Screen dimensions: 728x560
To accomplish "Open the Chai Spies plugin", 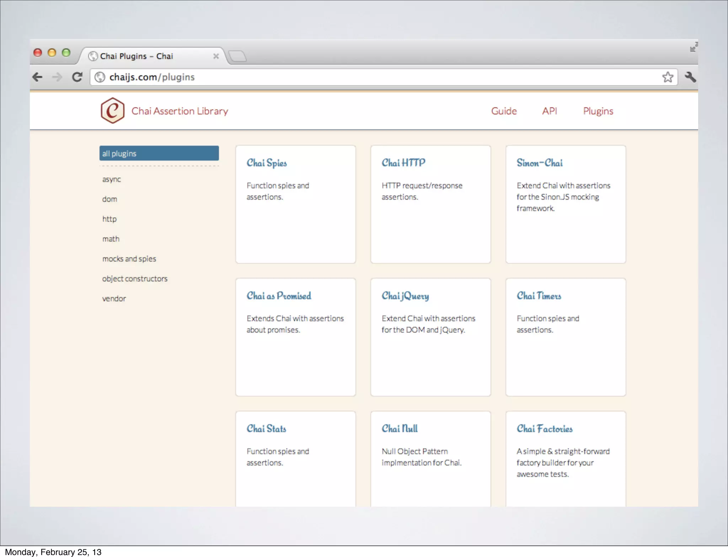I will click(267, 163).
